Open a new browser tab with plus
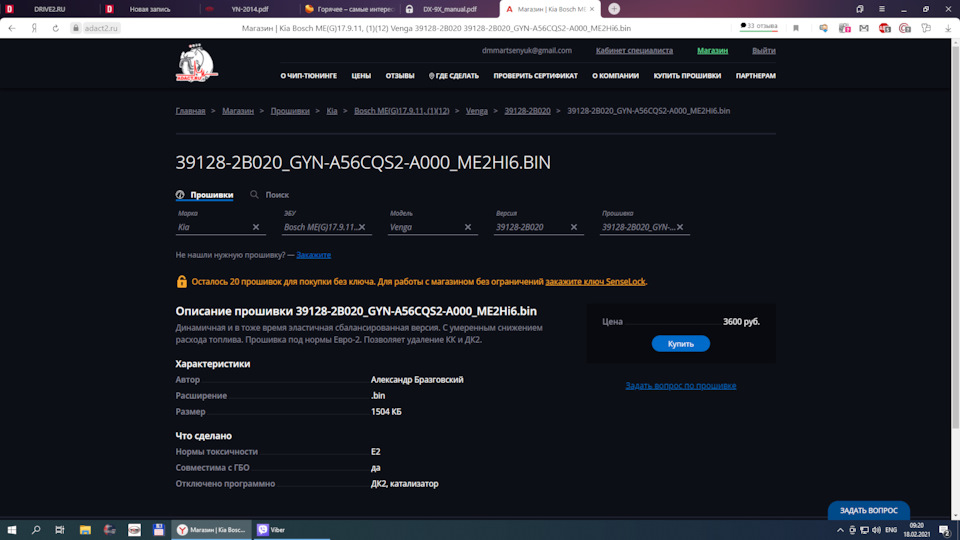The height and width of the screenshot is (540, 960). (x=614, y=9)
